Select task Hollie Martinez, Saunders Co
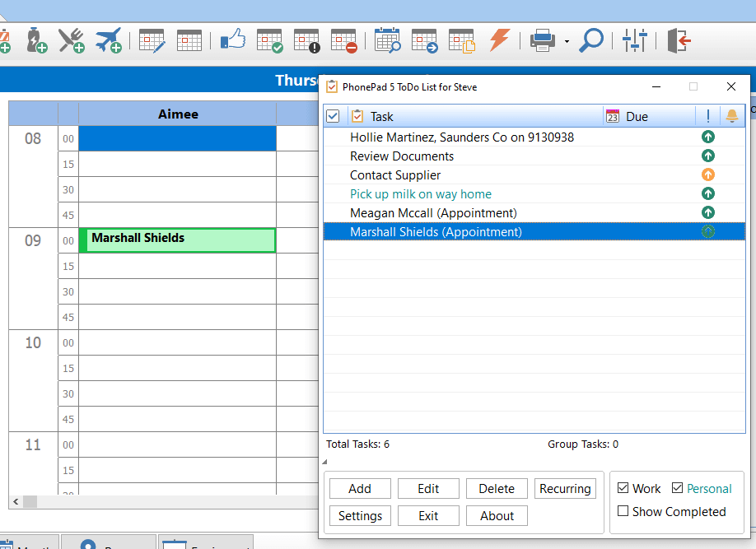The image size is (756, 549). coord(534,137)
